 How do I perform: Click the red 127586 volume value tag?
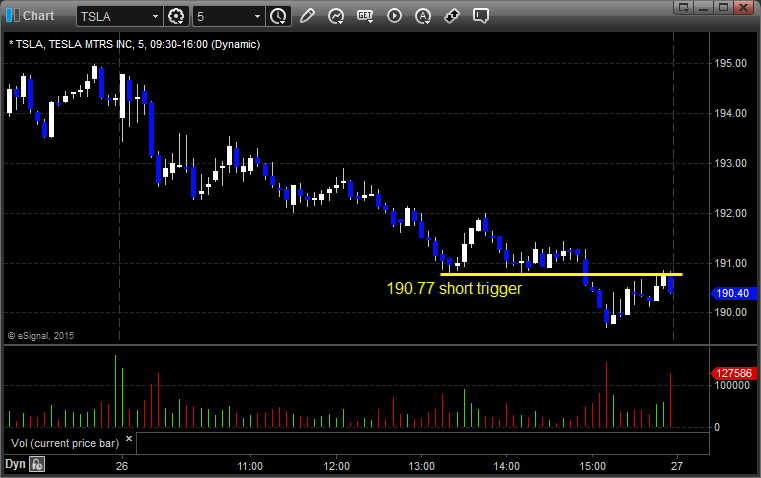[733, 373]
